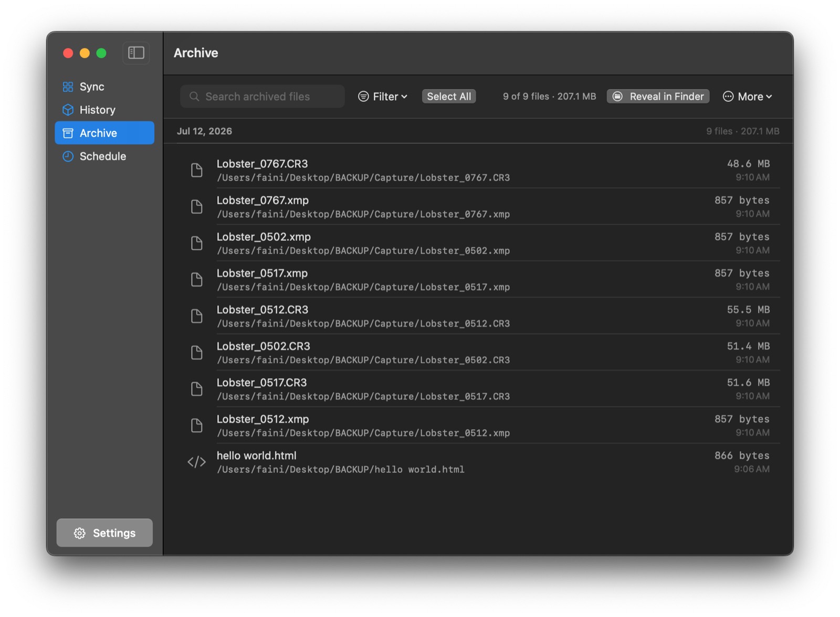Click the More ellipsis icon
Viewport: 840px width, 617px height.
[x=728, y=97]
